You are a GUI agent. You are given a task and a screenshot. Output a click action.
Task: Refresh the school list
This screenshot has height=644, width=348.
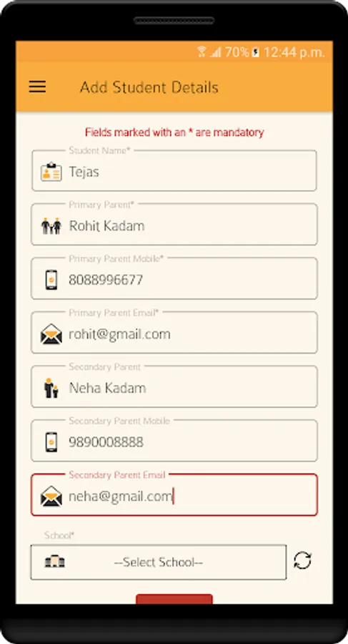[x=302, y=560]
